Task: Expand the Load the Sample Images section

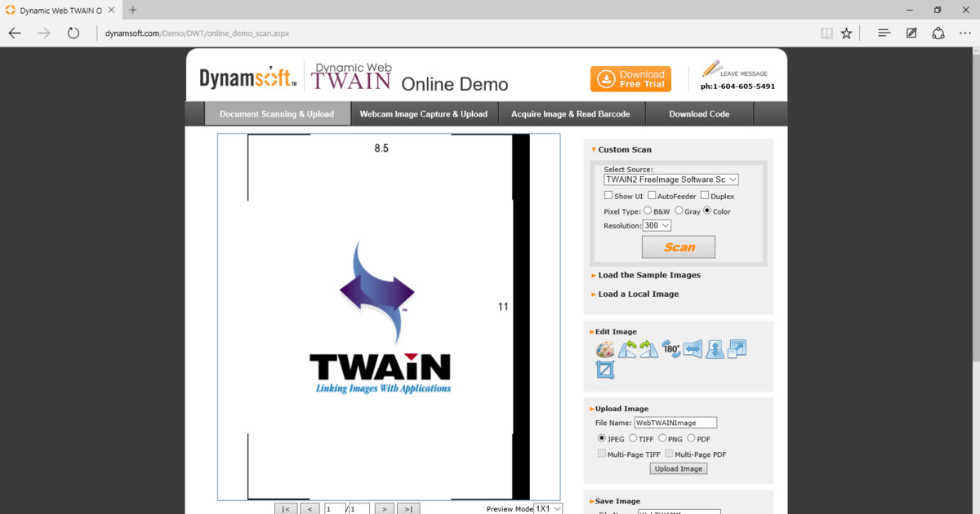Action: click(648, 275)
